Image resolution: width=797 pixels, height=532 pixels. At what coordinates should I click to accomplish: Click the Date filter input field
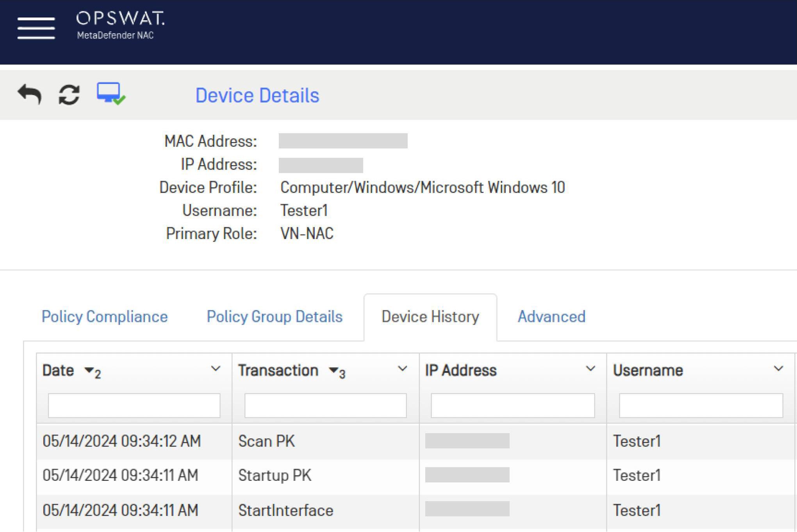(134, 405)
